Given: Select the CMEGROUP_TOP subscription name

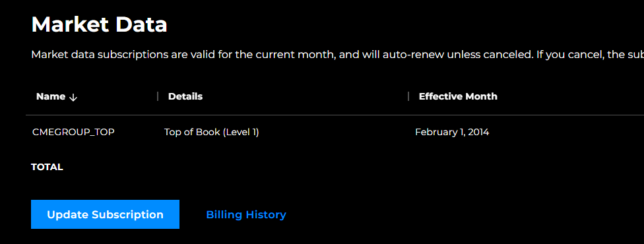Looking at the screenshot, I should (x=73, y=133).
